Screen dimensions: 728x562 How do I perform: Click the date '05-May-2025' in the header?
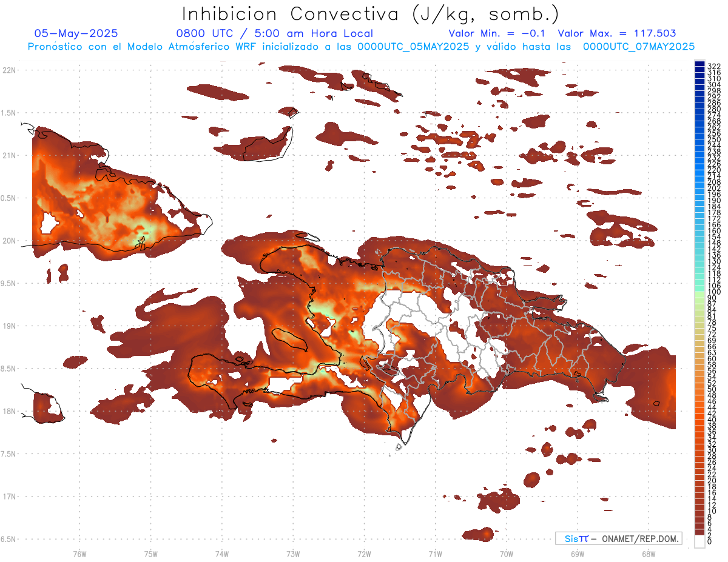coord(76,33)
